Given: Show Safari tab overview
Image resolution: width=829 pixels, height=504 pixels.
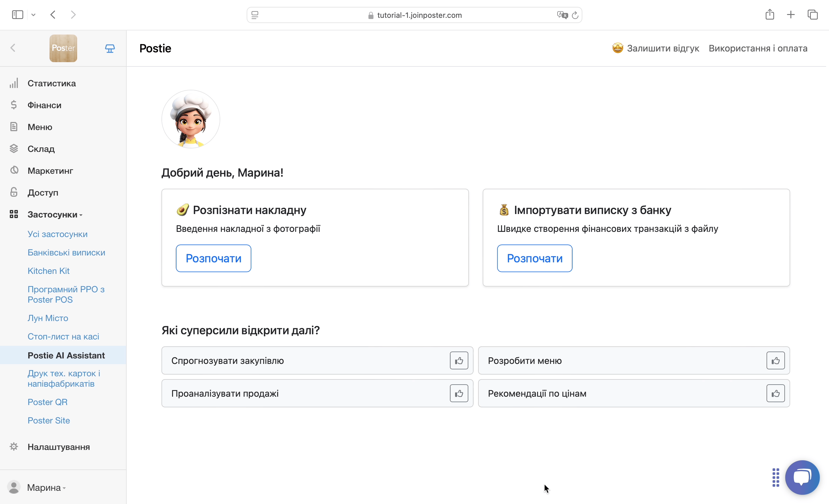Looking at the screenshot, I should [813, 15].
